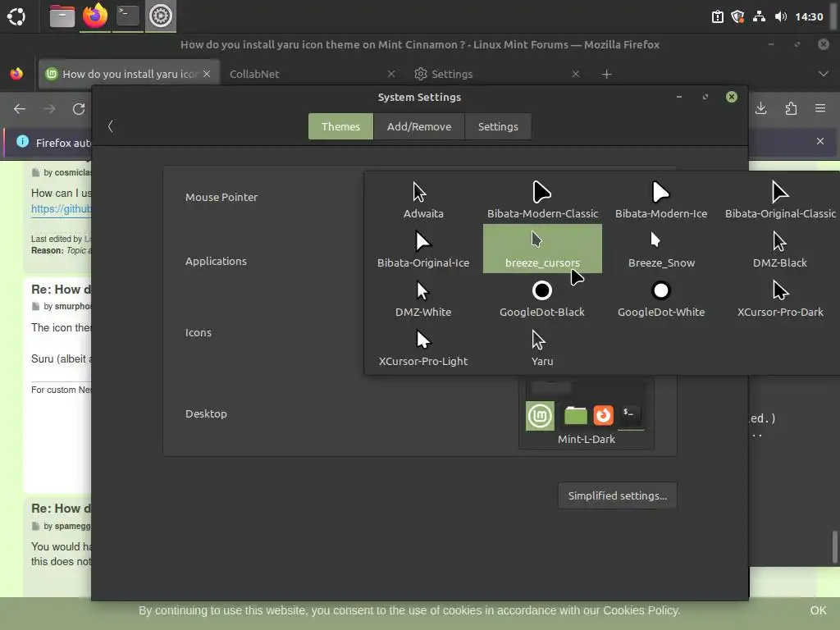Image resolution: width=840 pixels, height=630 pixels.
Task: Pick the Bibata-Modern-Ice cursor theme
Action: tap(661, 200)
